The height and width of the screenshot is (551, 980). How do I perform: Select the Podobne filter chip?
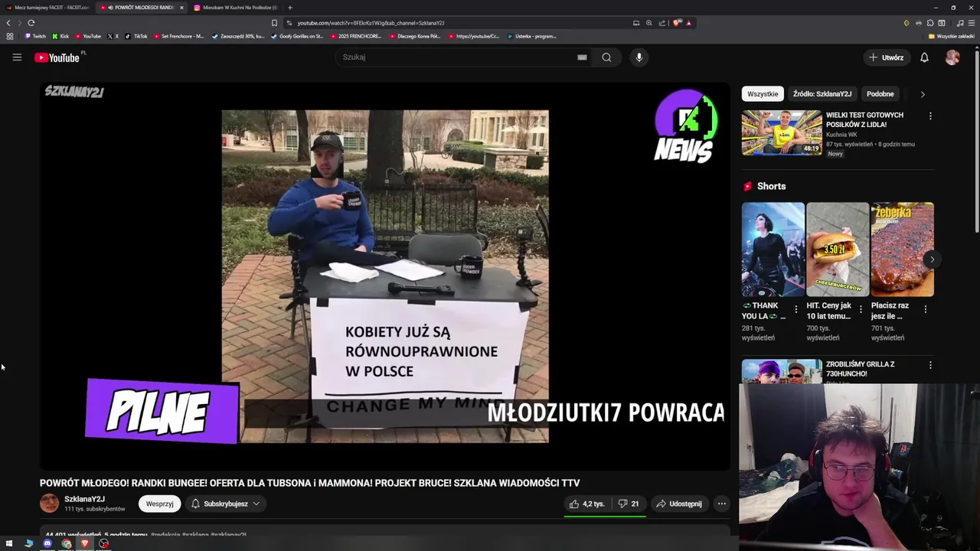pos(880,94)
